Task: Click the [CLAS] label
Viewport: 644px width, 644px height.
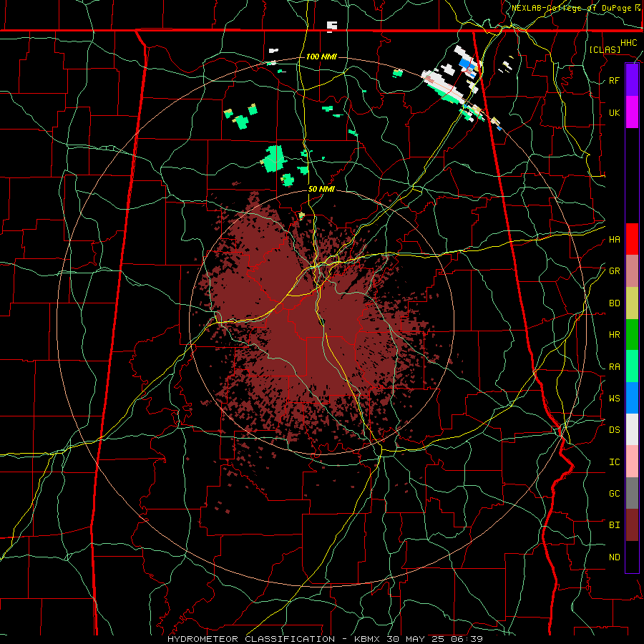Action: 605,49
